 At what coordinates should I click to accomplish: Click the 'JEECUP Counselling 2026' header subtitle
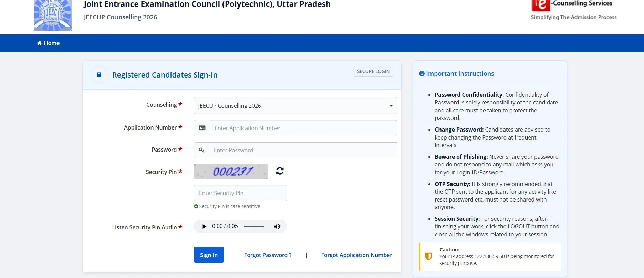[121, 17]
